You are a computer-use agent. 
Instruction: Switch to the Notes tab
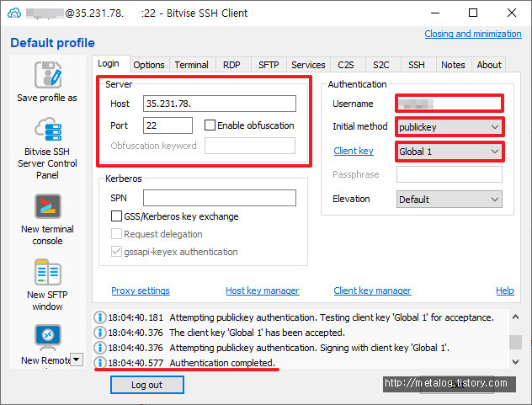tap(453, 65)
